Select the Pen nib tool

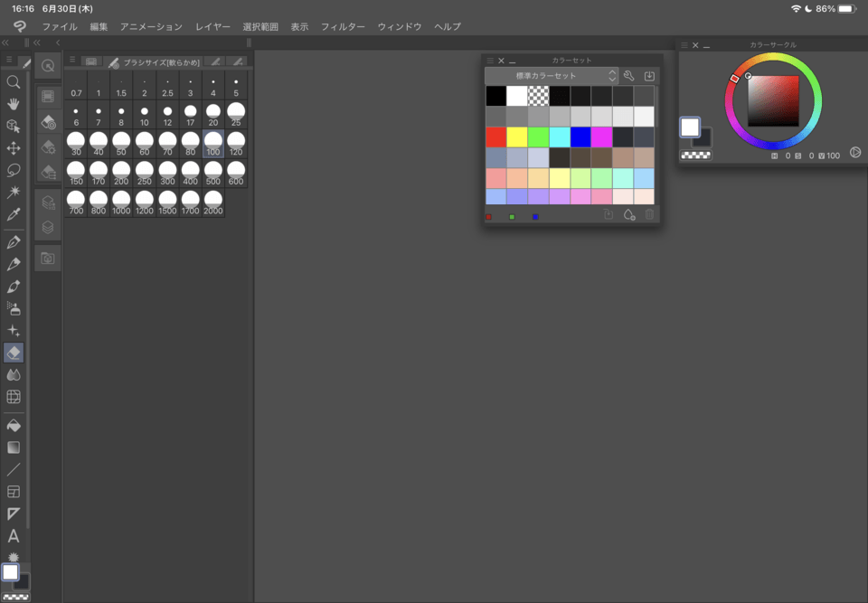(14, 242)
